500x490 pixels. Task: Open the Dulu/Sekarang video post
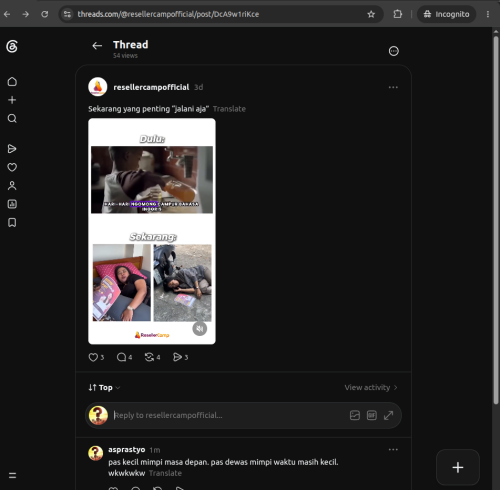(152, 231)
